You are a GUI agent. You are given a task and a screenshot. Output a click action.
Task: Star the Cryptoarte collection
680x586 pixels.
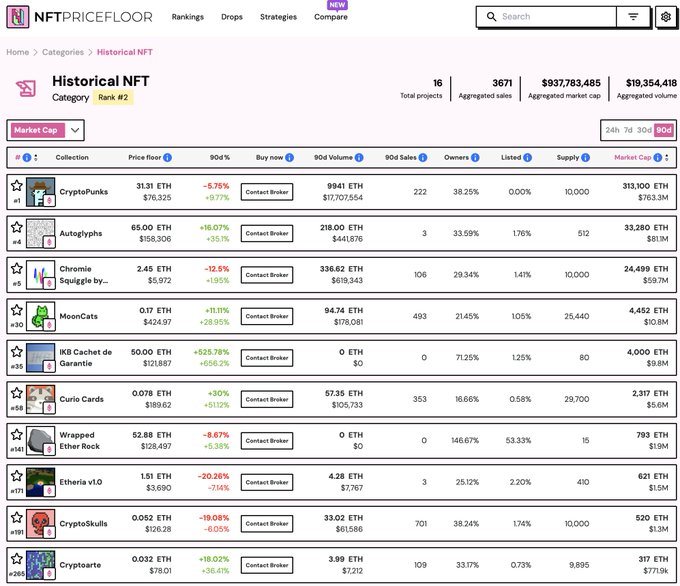pyautogui.click(x=17, y=559)
